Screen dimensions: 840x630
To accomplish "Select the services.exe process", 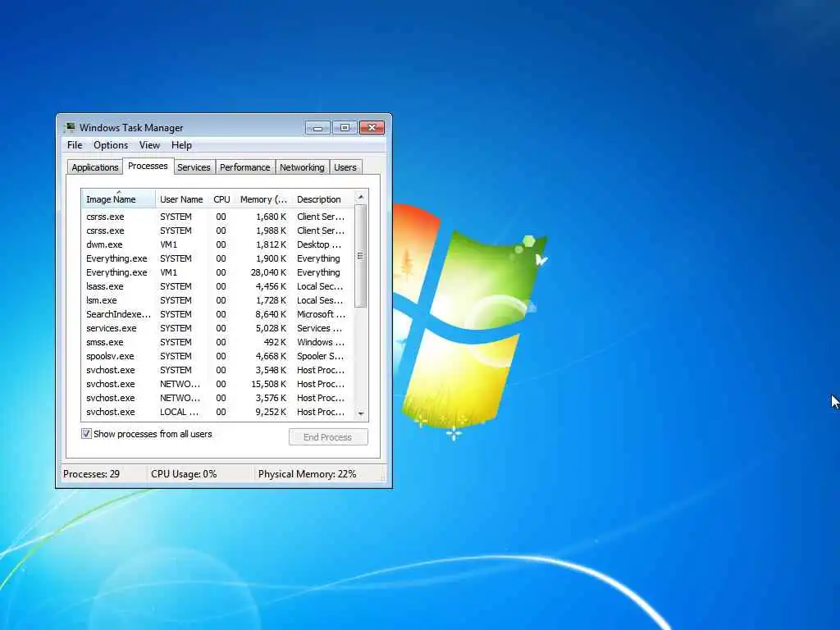I will (x=217, y=328).
